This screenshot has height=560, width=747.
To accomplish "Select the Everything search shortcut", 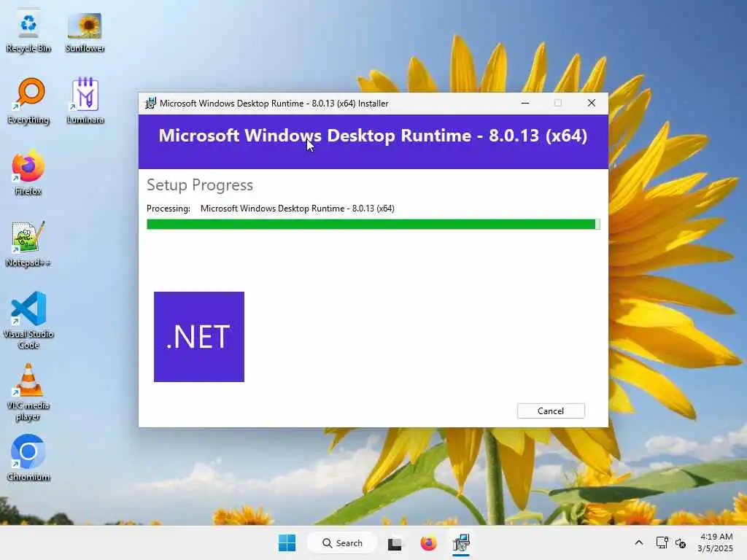I will pos(28,101).
